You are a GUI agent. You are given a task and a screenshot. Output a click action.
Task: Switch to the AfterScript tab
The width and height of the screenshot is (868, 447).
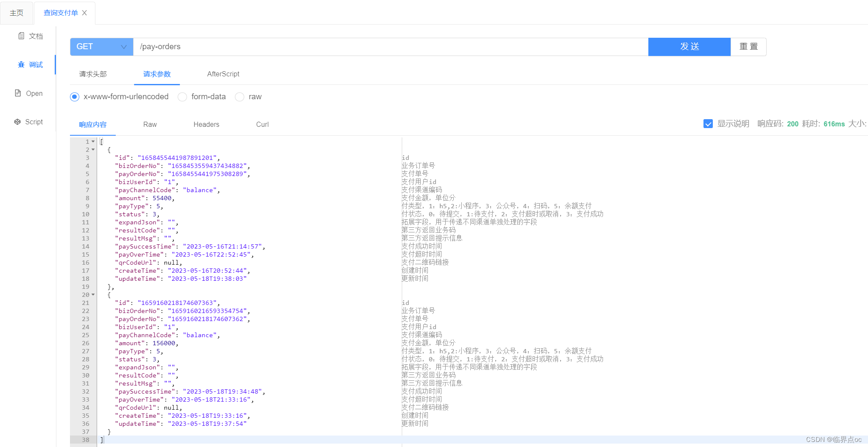(223, 74)
